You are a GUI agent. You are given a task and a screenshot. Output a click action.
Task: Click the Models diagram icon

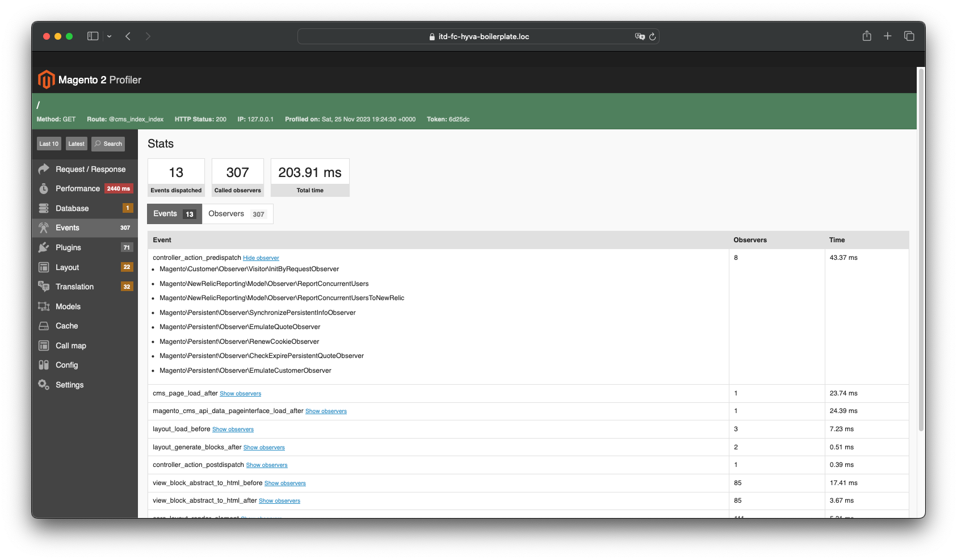[44, 306]
